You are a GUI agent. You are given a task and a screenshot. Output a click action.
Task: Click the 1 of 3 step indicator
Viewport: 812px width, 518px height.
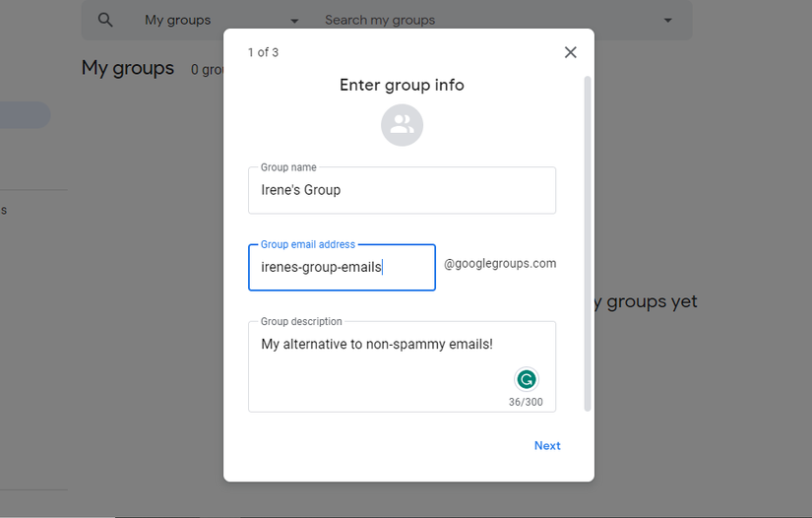pyautogui.click(x=263, y=52)
